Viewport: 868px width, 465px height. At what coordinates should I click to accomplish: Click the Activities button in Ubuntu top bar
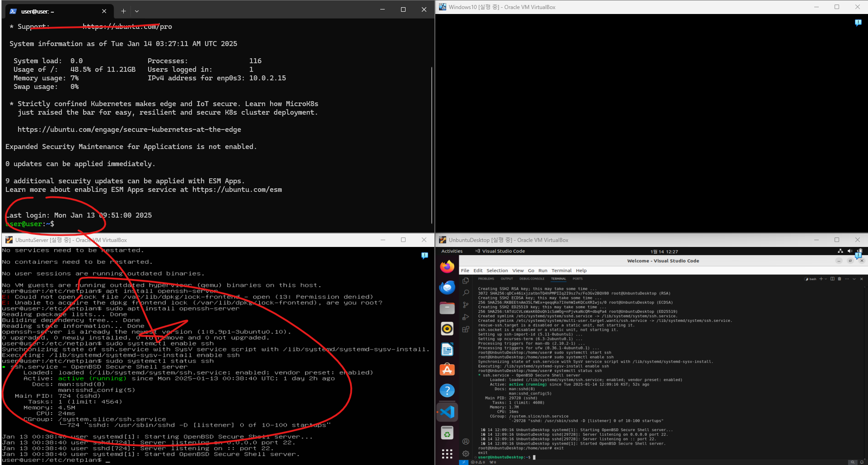452,251
